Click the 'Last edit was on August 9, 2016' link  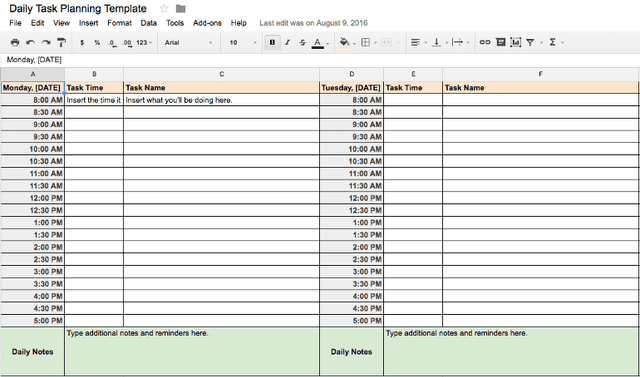pos(313,23)
